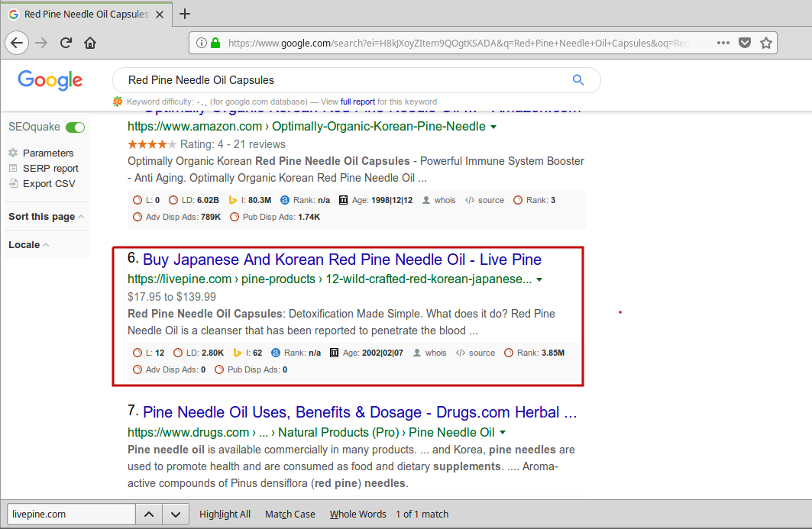Click the address bar URL

click(x=458, y=43)
